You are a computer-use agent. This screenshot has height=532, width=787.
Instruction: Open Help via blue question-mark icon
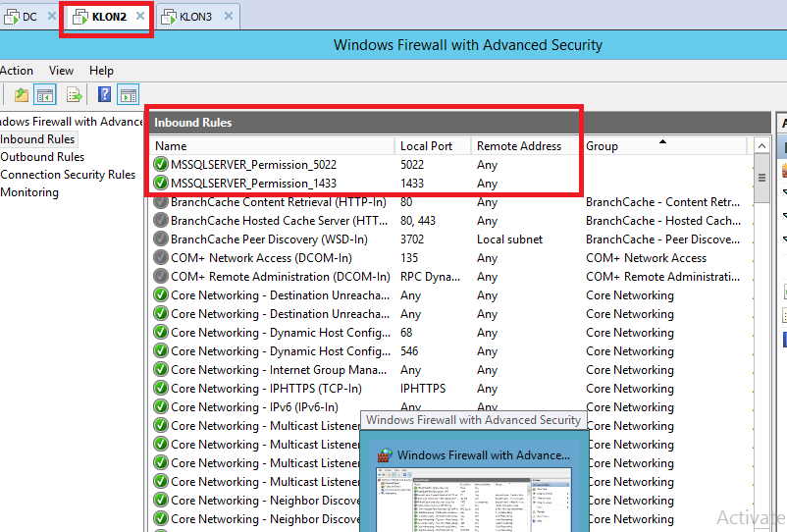coord(104,95)
